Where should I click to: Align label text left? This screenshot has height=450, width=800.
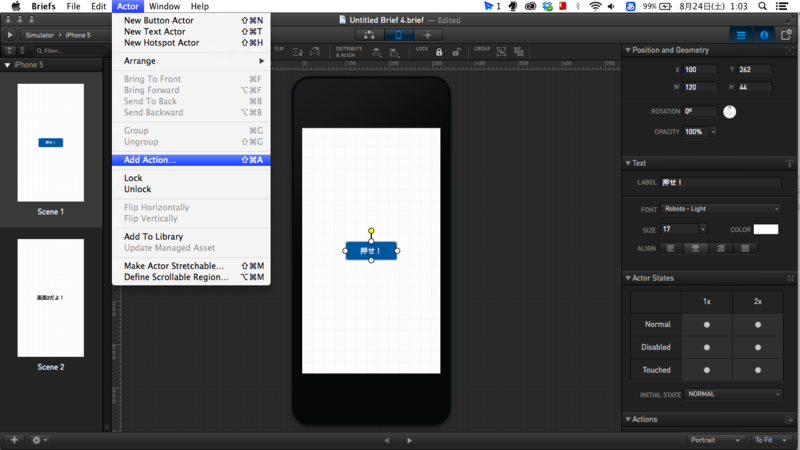click(671, 248)
